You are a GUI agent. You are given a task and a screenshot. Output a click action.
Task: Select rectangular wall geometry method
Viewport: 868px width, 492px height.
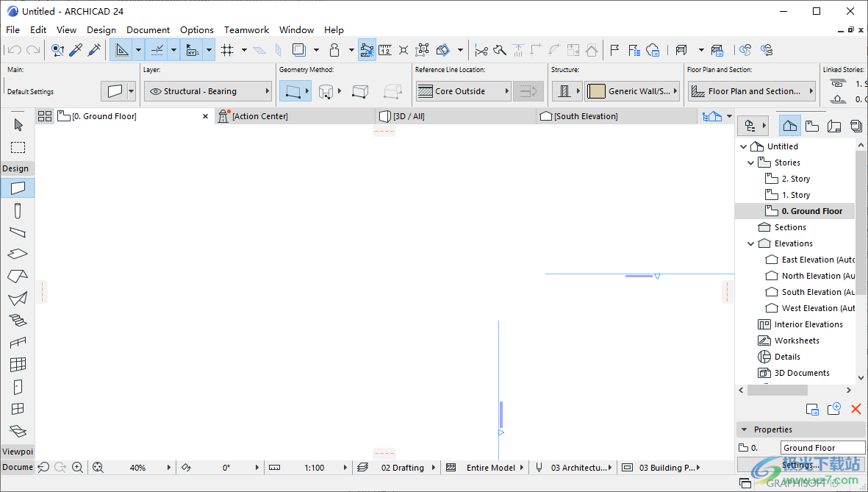[x=360, y=91]
